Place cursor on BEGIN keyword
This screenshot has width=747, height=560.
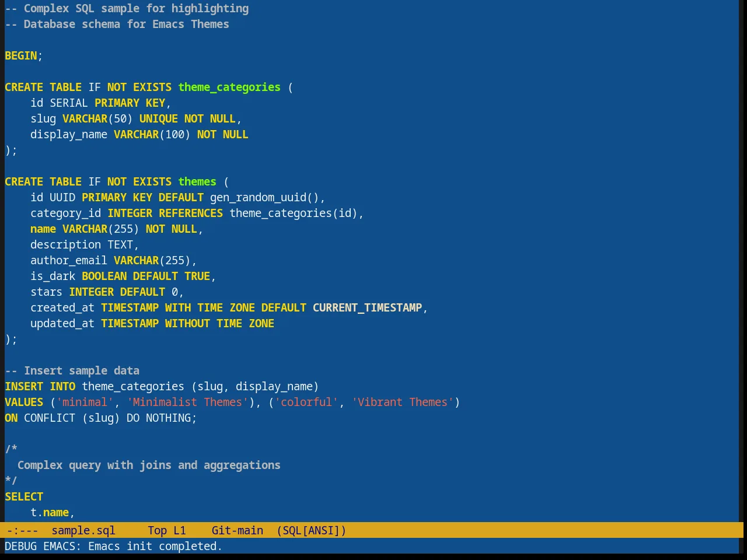(x=21, y=55)
